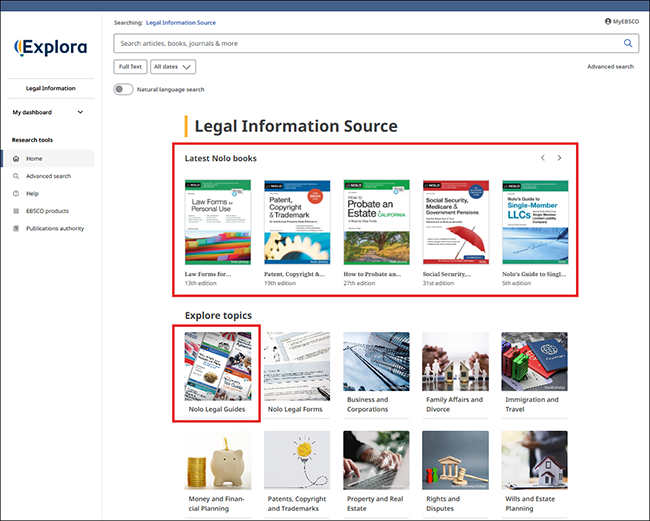Open Patent, Copyright &... book title
This screenshot has height=521, width=650.
tap(294, 274)
